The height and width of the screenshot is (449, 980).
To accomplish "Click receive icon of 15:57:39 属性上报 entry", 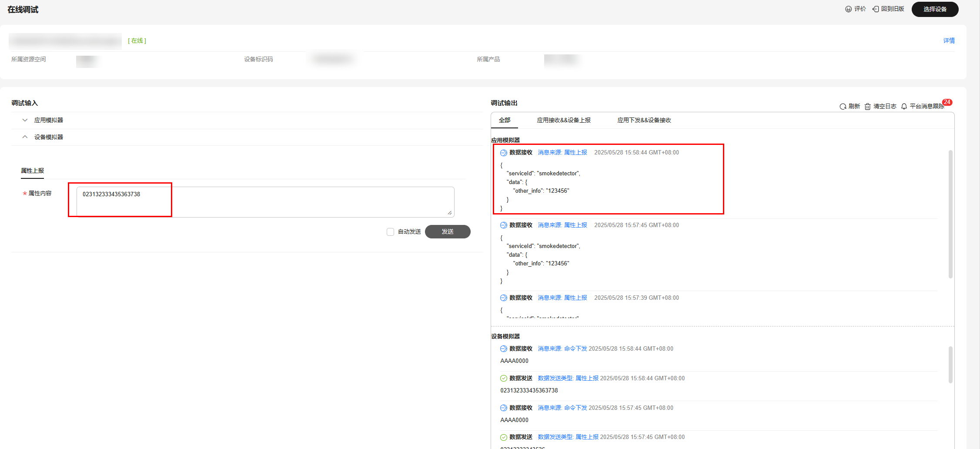I will click(503, 298).
